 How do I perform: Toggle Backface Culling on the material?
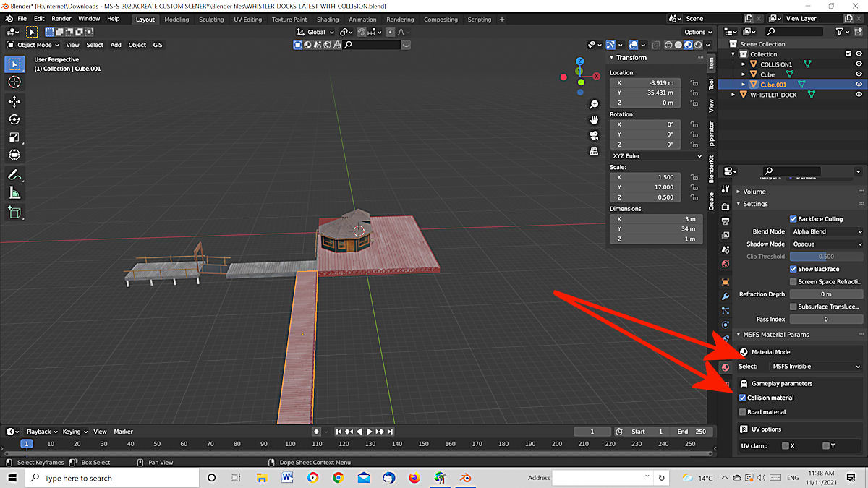click(x=793, y=218)
